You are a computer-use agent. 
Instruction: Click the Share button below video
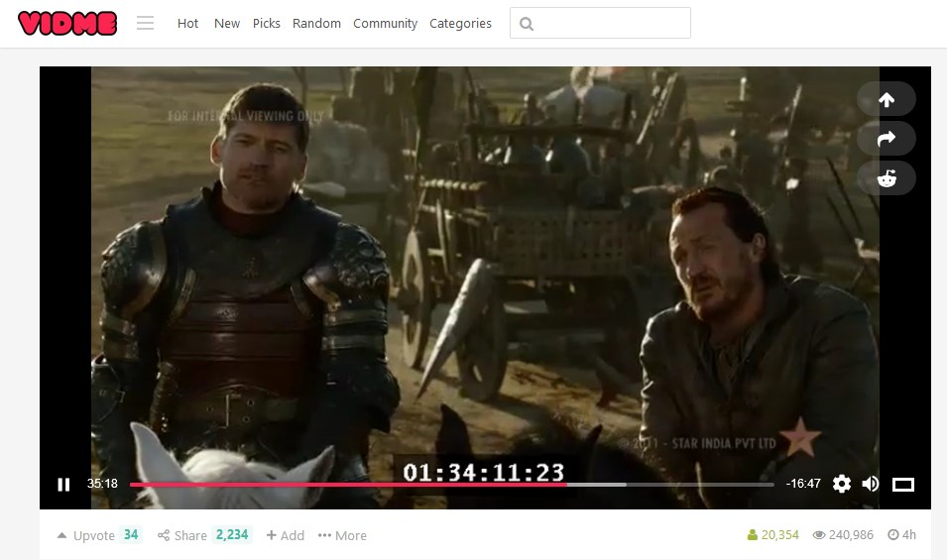tap(181, 535)
